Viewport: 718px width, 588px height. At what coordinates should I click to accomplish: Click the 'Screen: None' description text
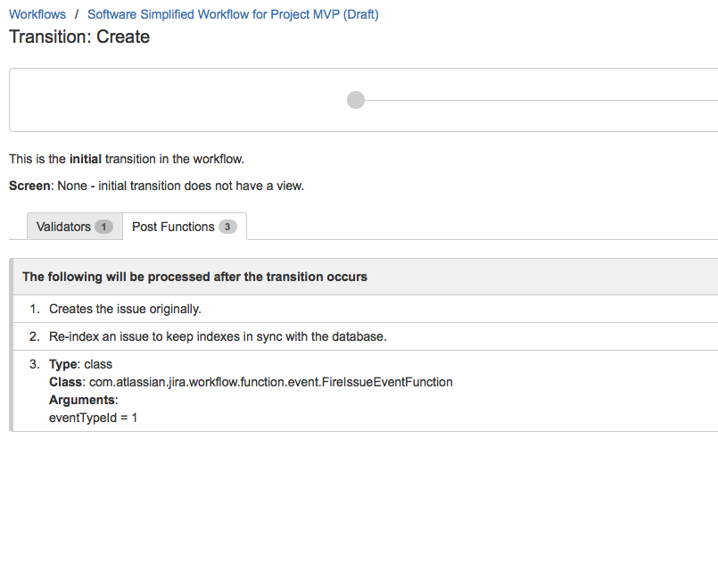(x=156, y=186)
